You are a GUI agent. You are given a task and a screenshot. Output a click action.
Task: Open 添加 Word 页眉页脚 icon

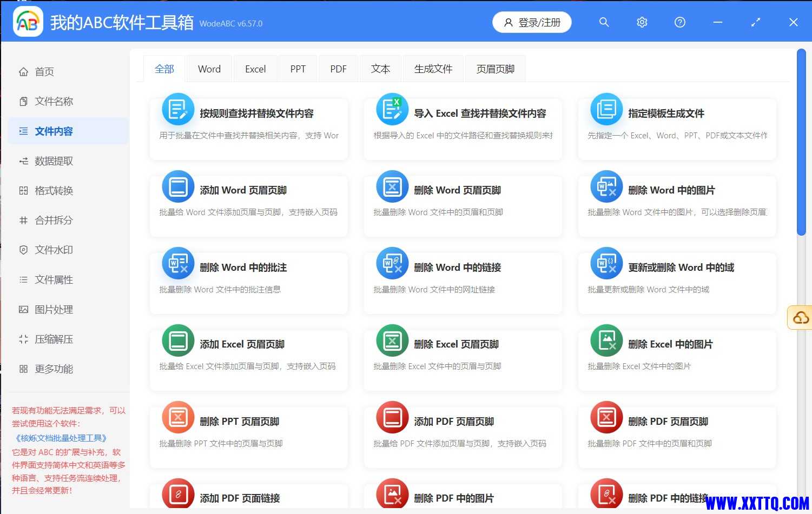pos(178,187)
